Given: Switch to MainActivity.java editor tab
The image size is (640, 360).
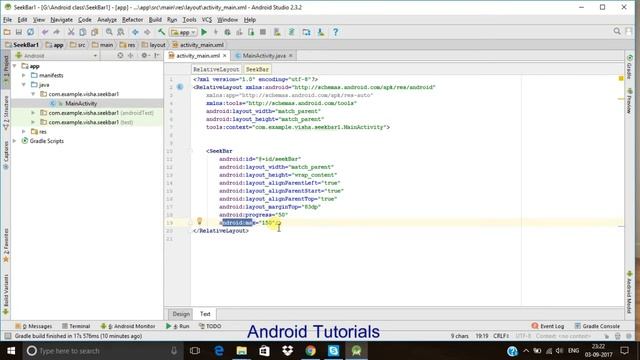Looking at the screenshot, I should tap(264, 56).
